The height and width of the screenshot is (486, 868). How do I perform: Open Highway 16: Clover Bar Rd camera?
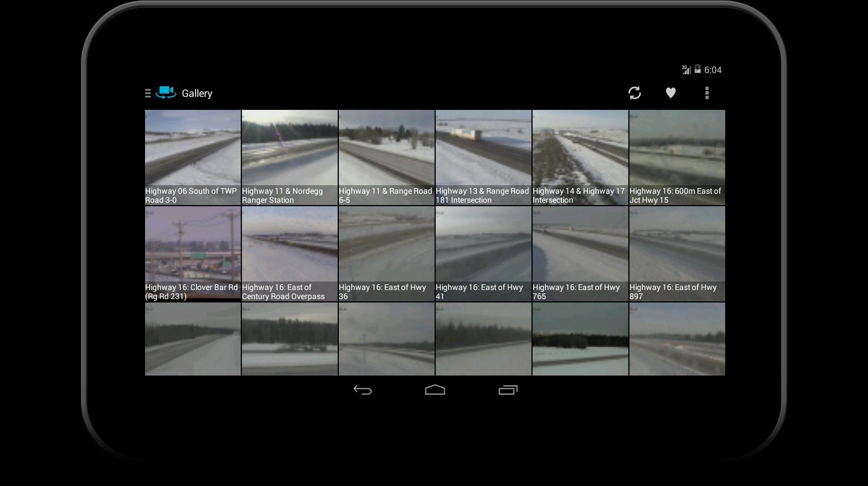(193, 254)
